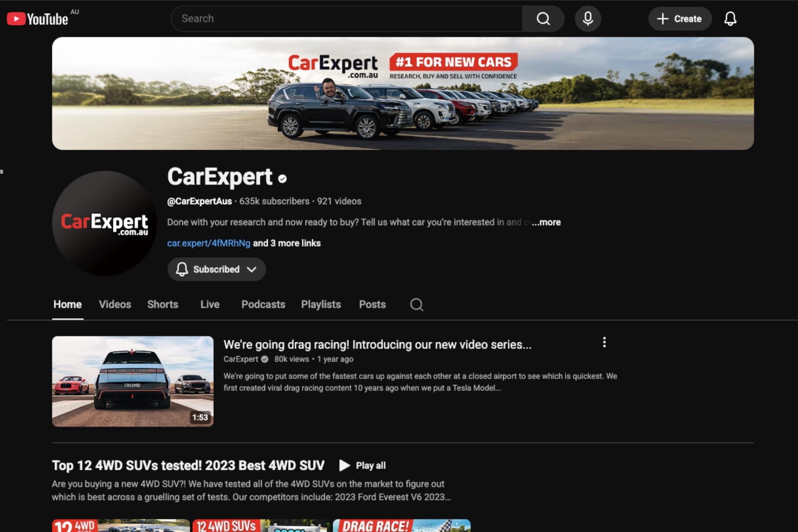Go to the Playlists tab

coord(321,304)
